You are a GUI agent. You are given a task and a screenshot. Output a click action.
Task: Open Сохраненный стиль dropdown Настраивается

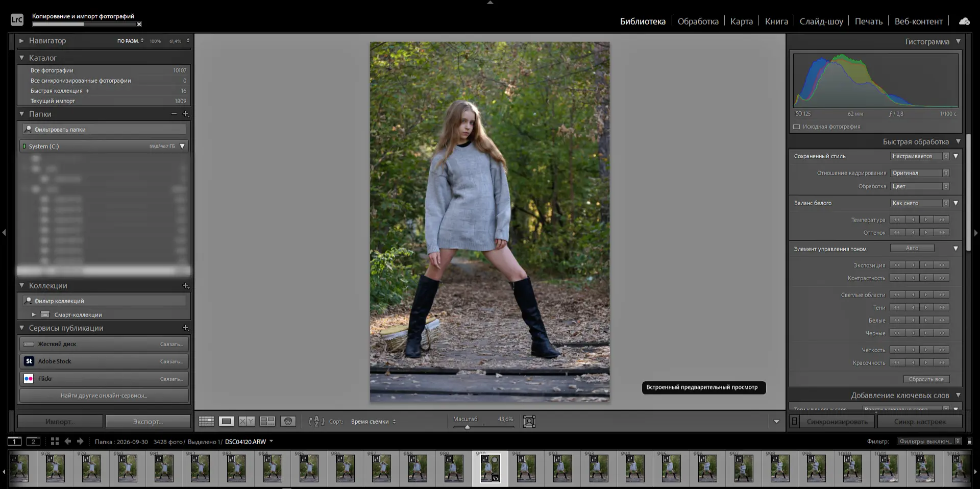click(x=920, y=156)
